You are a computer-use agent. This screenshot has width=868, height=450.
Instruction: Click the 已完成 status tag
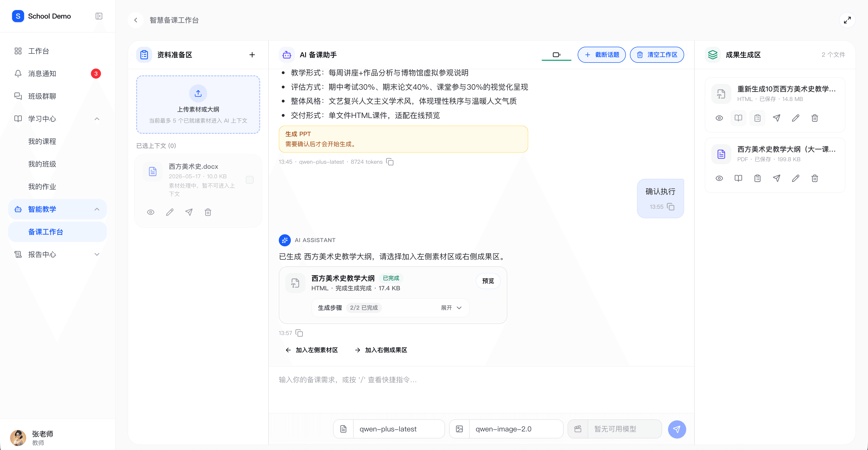point(391,278)
